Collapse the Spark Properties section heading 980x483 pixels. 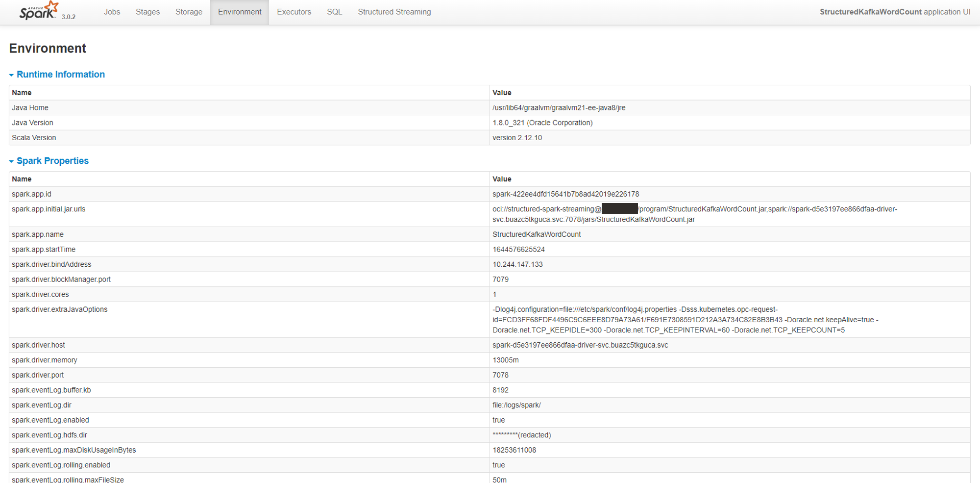(x=52, y=161)
